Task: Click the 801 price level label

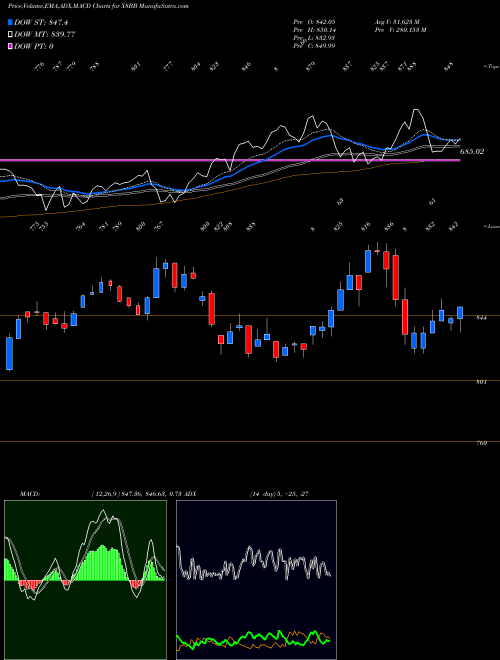Action: (481, 382)
